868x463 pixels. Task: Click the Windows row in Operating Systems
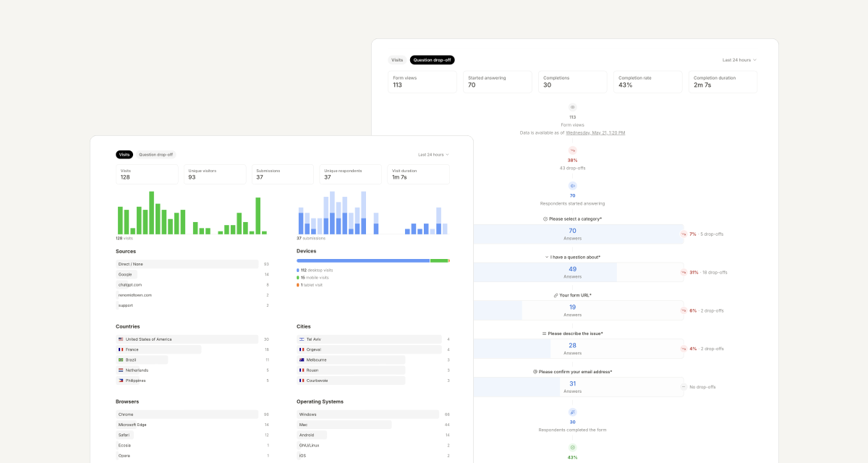coord(373,415)
